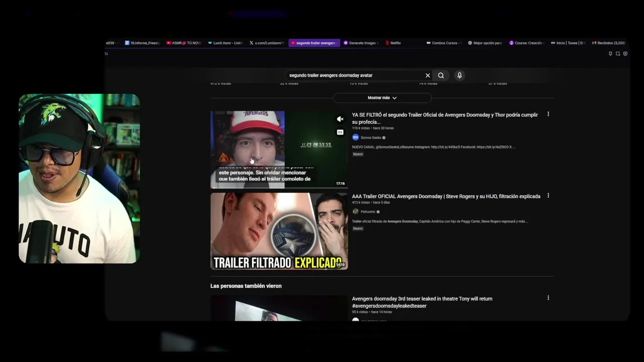Click the Nuevo badge under Pelicomic video
Screen dimensions: 644x362
click(358, 228)
